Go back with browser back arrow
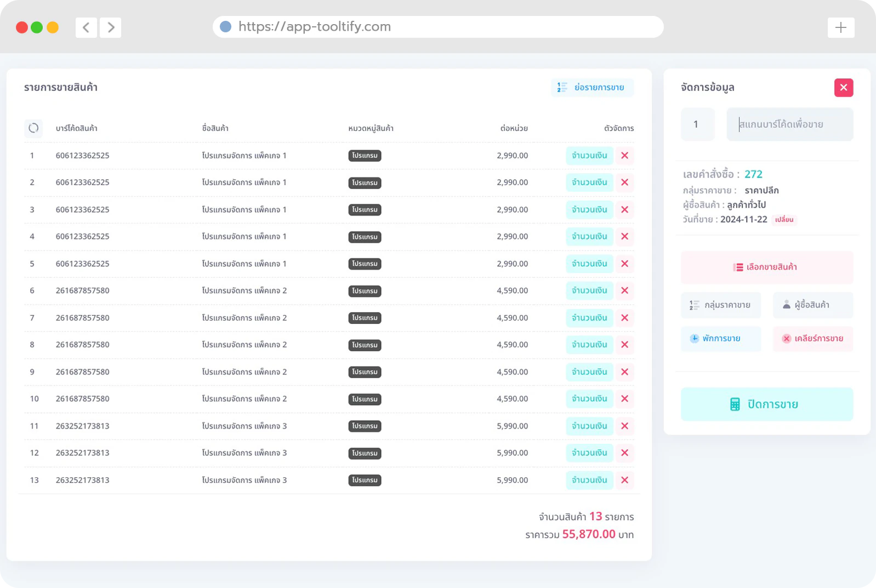Viewport: 876px width, 588px height. pos(86,27)
